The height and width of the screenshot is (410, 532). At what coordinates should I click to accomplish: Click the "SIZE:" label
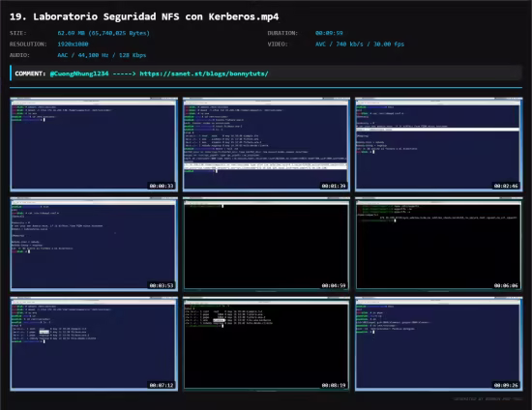18,33
